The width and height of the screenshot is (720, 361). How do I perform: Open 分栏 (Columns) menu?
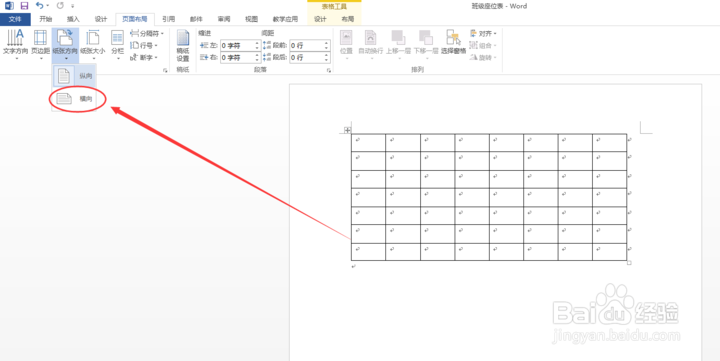pos(118,45)
